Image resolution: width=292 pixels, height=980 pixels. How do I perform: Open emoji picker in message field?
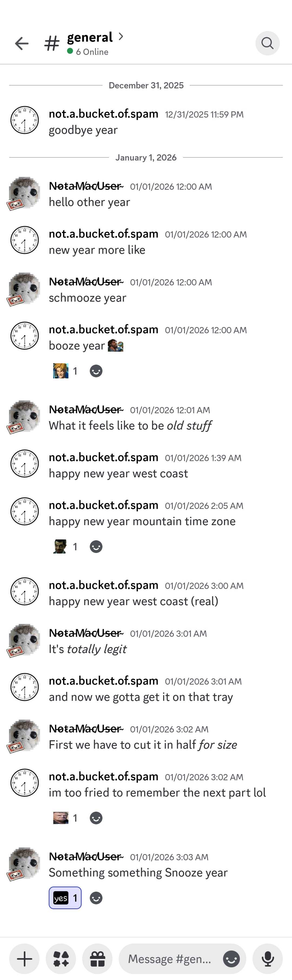click(231, 958)
